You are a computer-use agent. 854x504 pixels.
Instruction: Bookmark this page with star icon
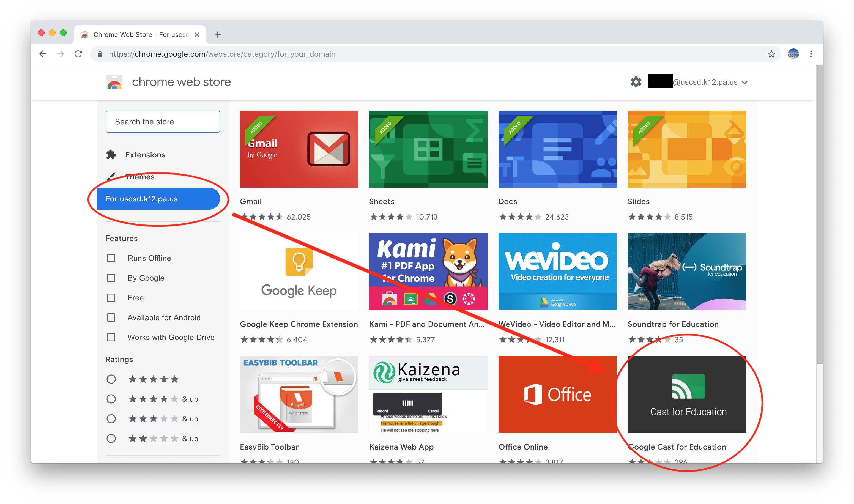tap(771, 54)
